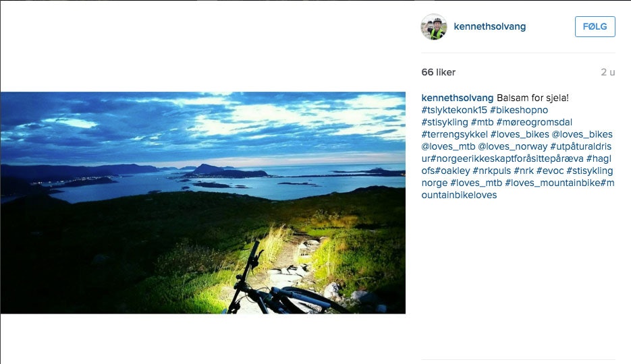The width and height of the screenshot is (631, 364).
Task: Click the "2 u" post timestamp
Action: pyautogui.click(x=607, y=72)
